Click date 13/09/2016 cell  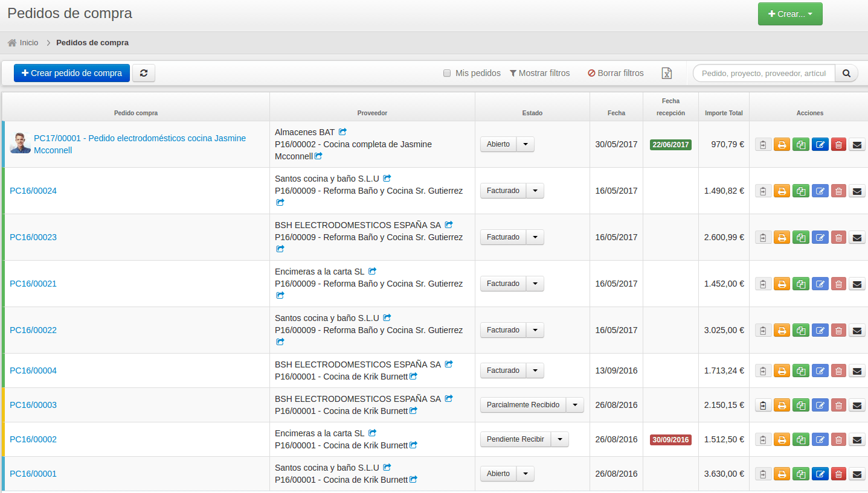(616, 371)
